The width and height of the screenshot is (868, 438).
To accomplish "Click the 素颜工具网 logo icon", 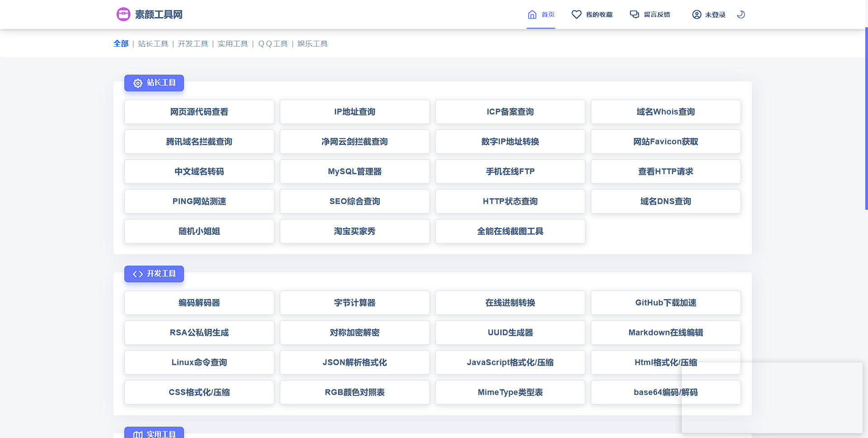I will point(123,14).
